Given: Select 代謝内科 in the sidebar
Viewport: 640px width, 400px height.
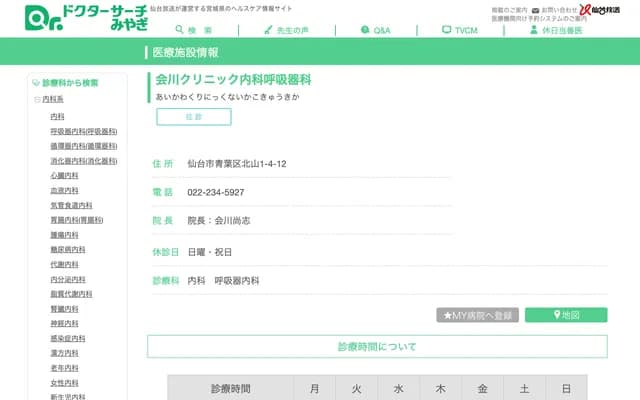Looking at the screenshot, I should [64, 264].
